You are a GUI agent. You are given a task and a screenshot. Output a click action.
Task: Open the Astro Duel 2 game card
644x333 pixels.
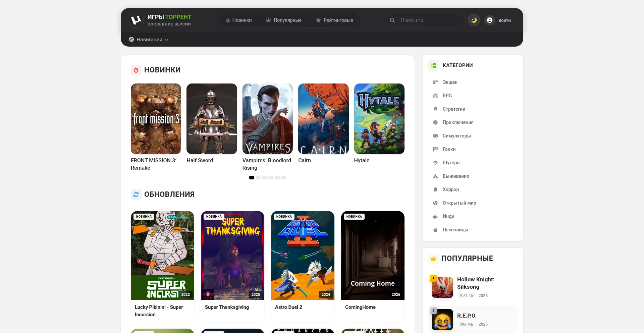click(x=303, y=266)
